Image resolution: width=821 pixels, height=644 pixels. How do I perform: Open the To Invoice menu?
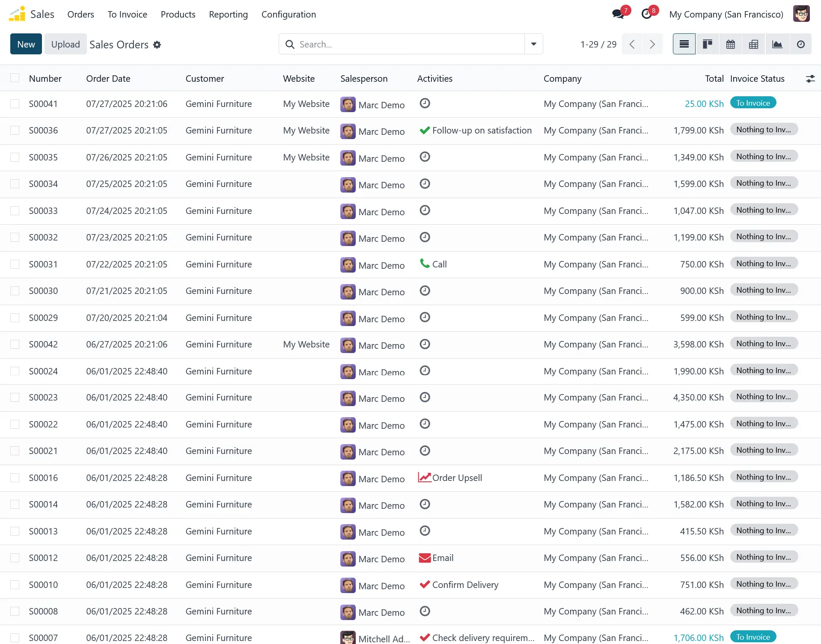[x=127, y=14]
